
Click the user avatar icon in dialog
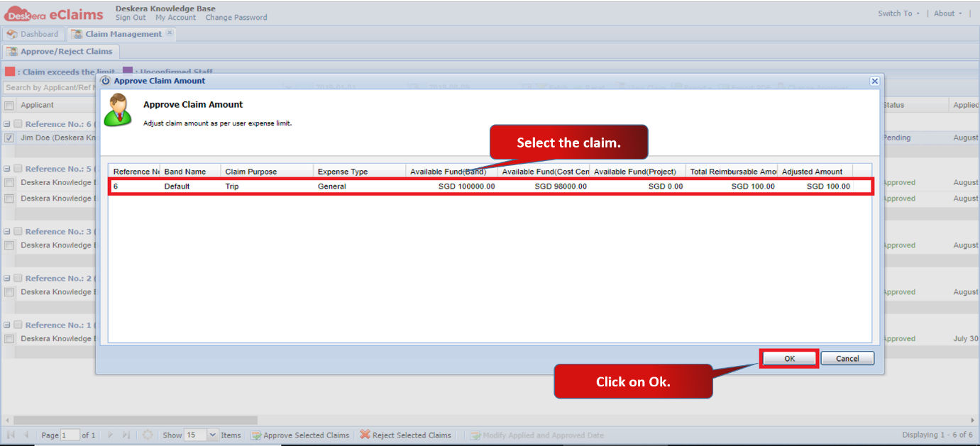tap(118, 111)
